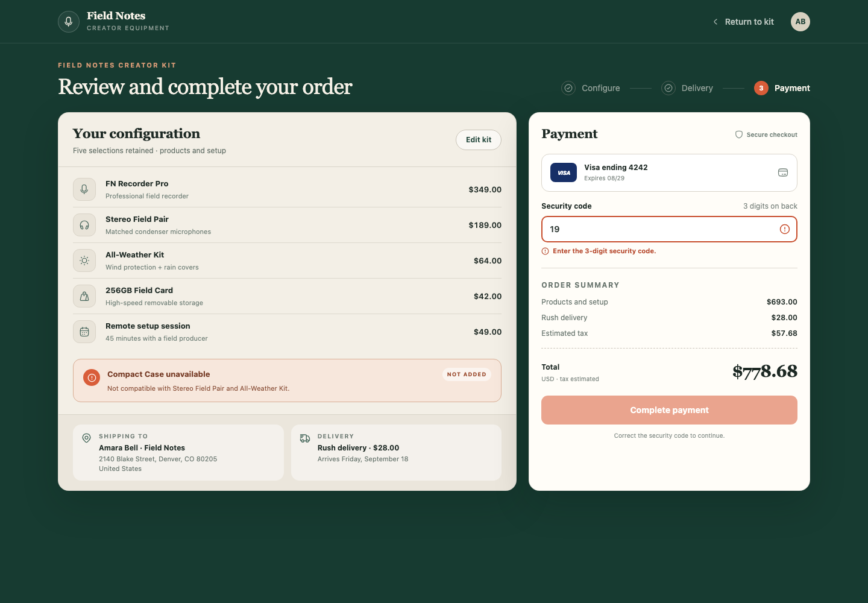This screenshot has height=603, width=868.
Task: Click 'Correct the security code to continue' note
Action: 669,435
